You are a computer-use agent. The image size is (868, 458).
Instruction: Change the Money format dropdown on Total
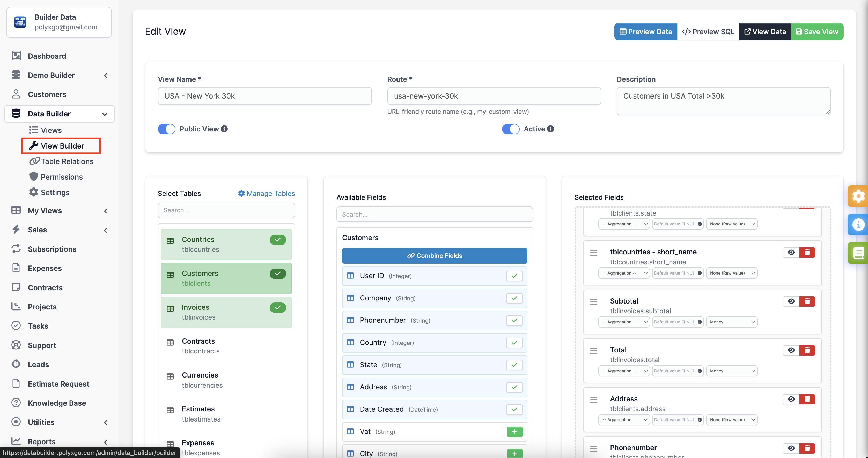(732, 370)
